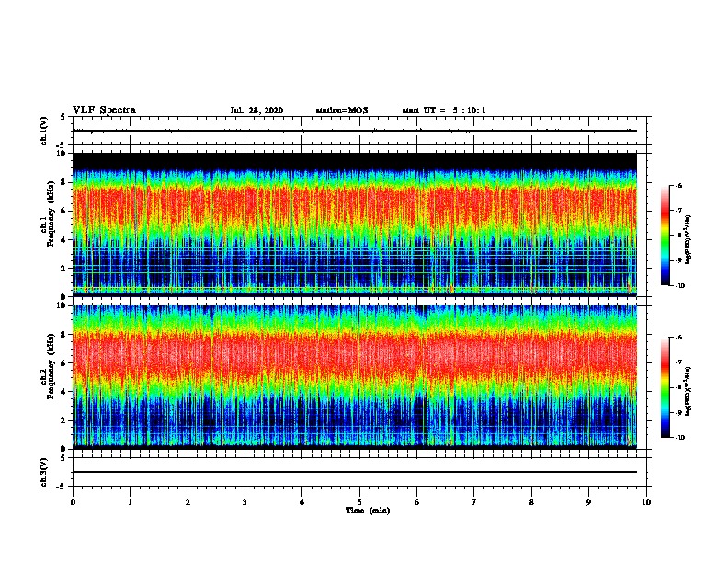Click the time axis tick label "3"

pyautogui.click(x=245, y=502)
